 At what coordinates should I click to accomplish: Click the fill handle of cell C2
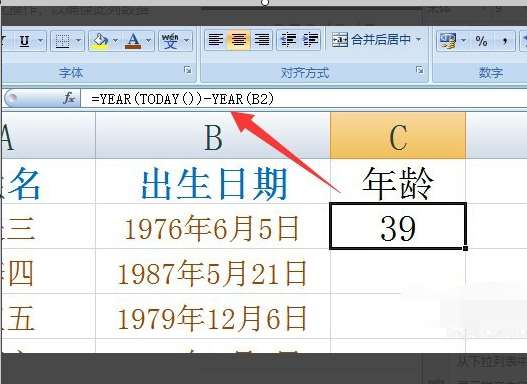click(465, 248)
